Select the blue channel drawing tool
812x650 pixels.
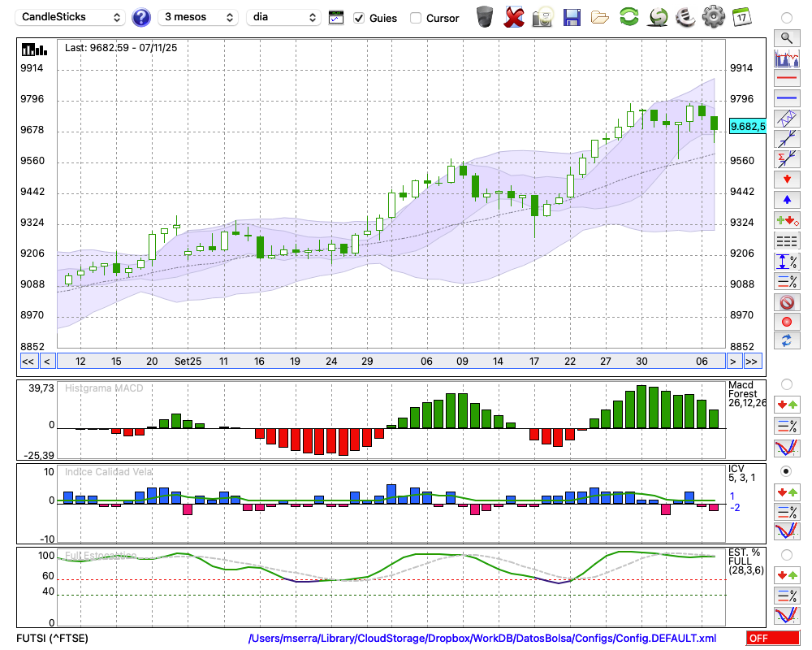[x=786, y=119]
